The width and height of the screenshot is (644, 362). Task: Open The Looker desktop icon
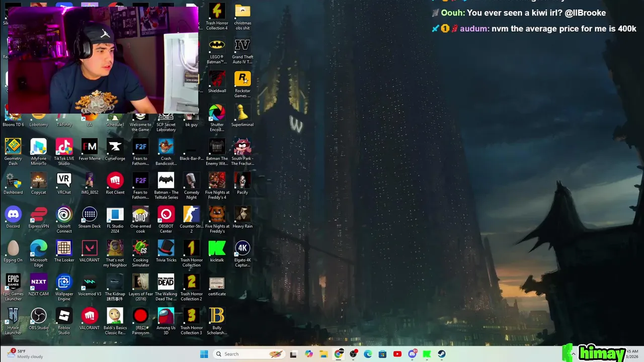pyautogui.click(x=64, y=250)
